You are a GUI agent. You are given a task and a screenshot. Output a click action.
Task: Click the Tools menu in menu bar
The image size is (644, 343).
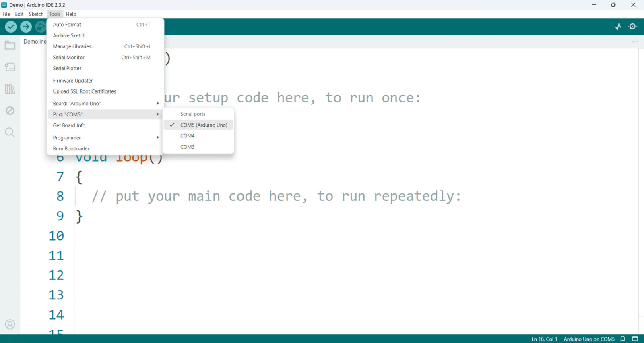(55, 14)
